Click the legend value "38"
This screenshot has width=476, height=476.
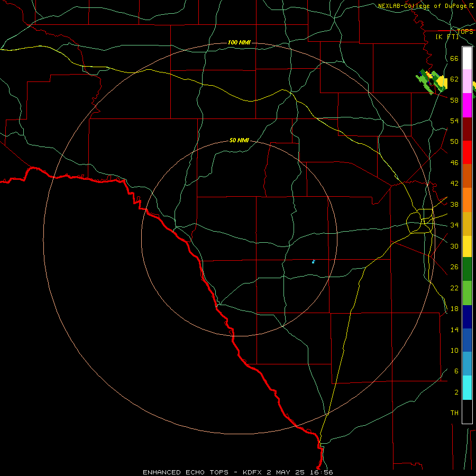coord(454,204)
